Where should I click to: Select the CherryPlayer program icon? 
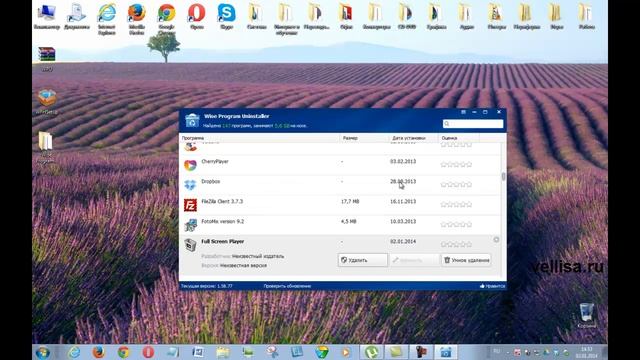[190, 165]
